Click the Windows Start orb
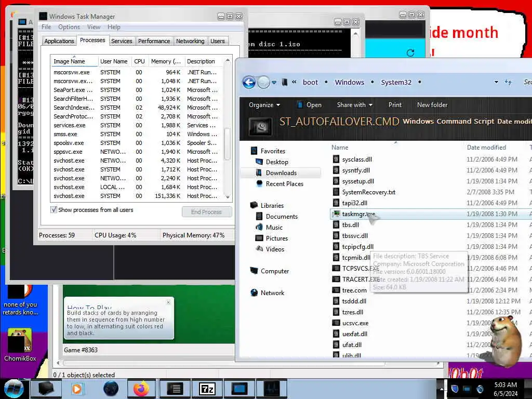Viewport: 532px width, 399px height. point(14,389)
